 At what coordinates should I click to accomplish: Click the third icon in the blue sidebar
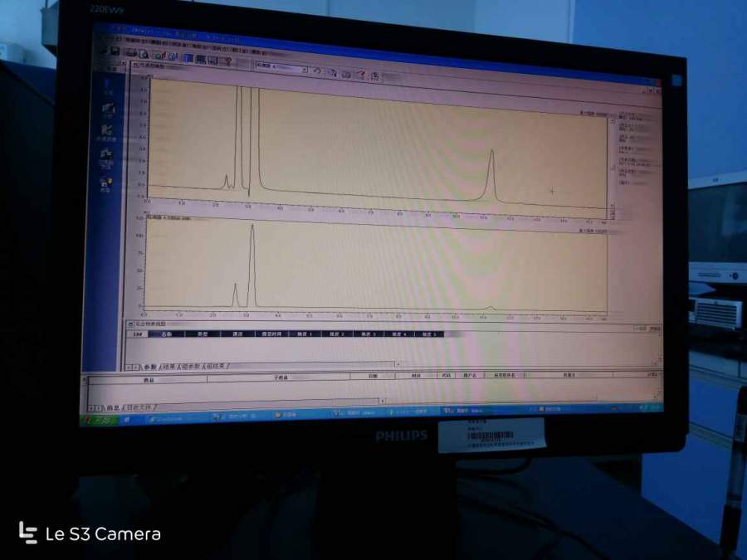click(x=107, y=133)
